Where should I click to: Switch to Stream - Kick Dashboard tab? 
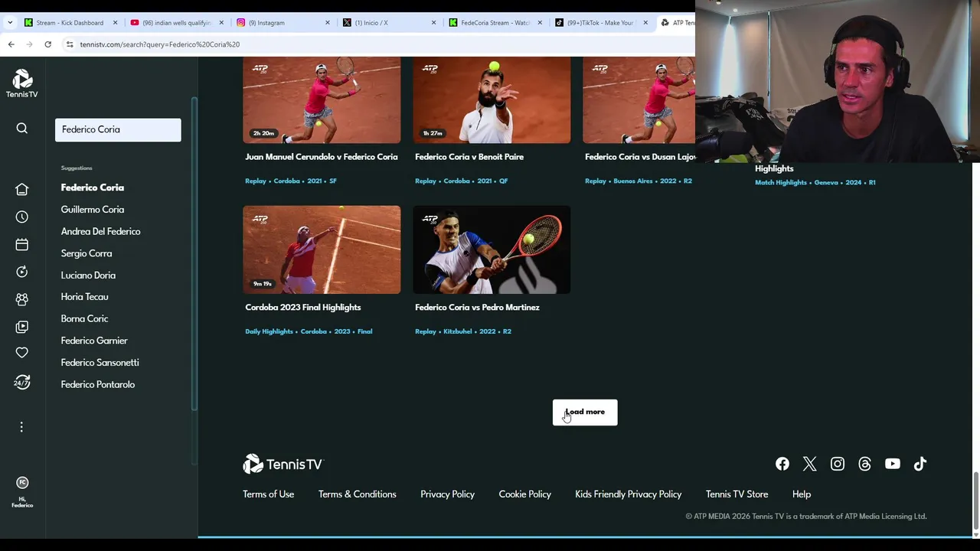pyautogui.click(x=70, y=23)
